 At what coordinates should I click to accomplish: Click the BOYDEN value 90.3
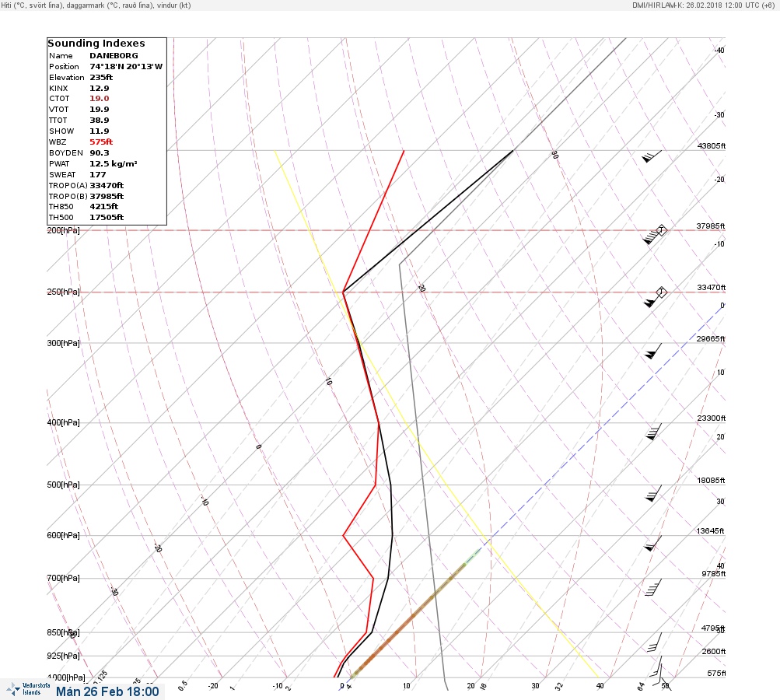(100, 152)
